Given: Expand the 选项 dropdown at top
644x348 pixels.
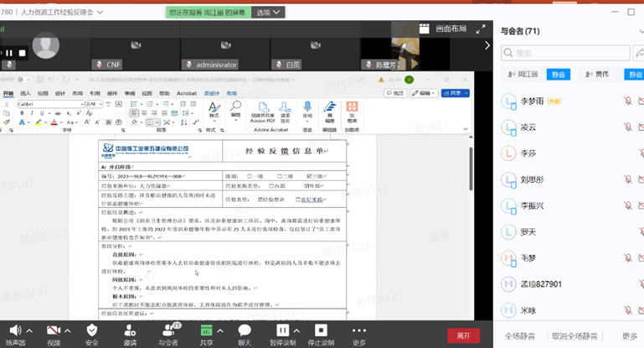Looking at the screenshot, I should pos(270,13).
